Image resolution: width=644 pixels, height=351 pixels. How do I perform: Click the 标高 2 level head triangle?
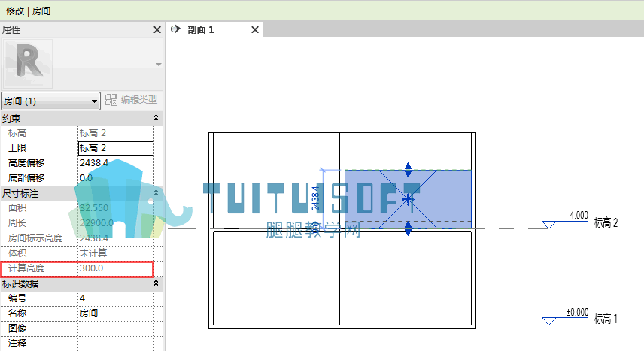pos(548,225)
